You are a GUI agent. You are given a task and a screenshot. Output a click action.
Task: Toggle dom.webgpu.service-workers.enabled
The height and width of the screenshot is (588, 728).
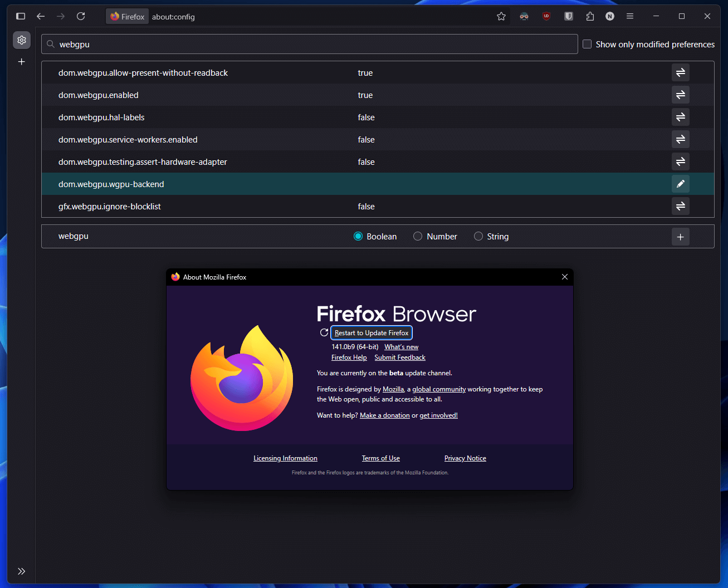coord(680,139)
